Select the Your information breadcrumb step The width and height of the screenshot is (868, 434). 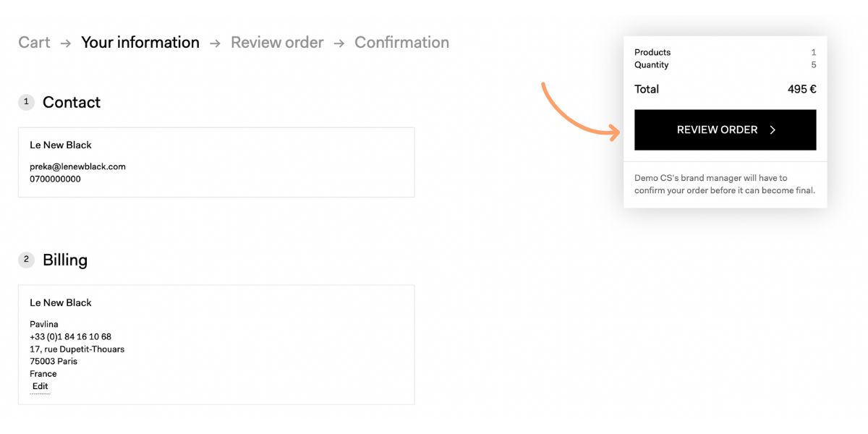pos(140,43)
